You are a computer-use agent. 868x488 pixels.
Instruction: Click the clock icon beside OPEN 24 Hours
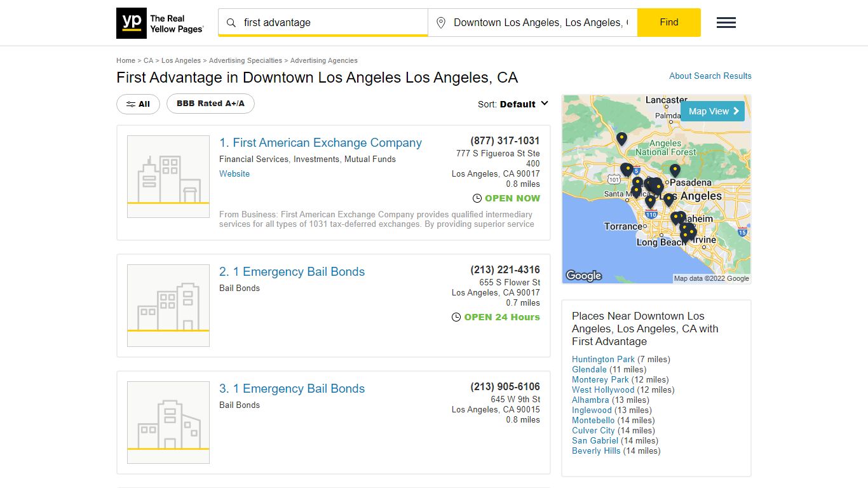coord(456,317)
